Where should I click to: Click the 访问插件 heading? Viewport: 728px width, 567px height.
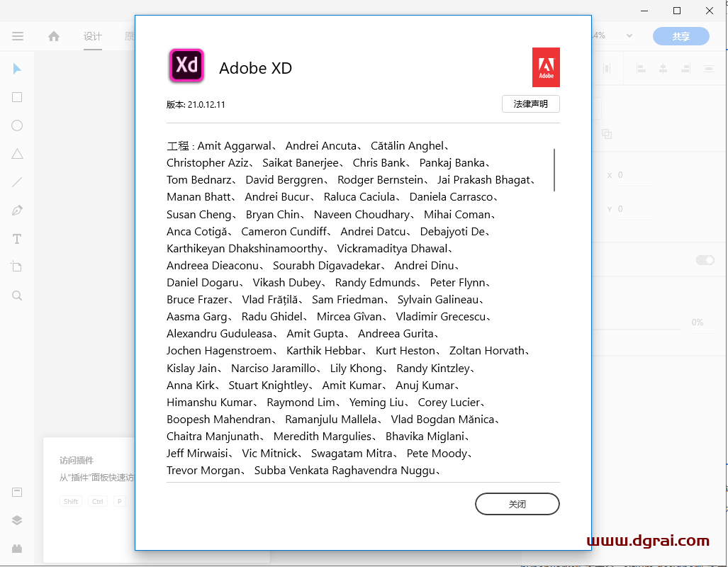tap(76, 460)
